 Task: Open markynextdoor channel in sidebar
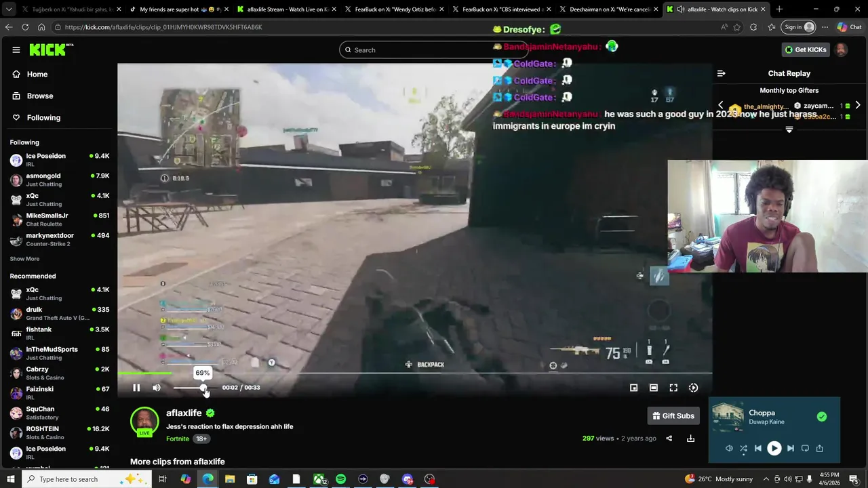pyautogui.click(x=59, y=239)
